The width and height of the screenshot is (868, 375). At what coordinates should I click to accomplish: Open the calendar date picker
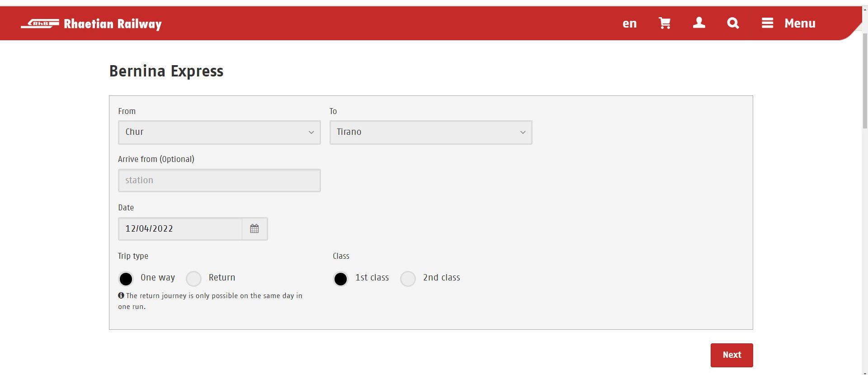(x=255, y=229)
